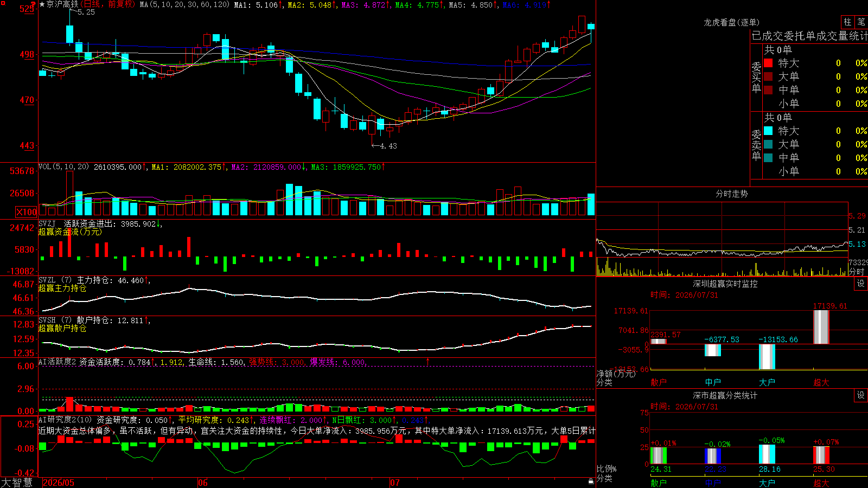Click the 06 month marker on the time axis
Viewport: 868px width, 488px height.
coord(203,483)
